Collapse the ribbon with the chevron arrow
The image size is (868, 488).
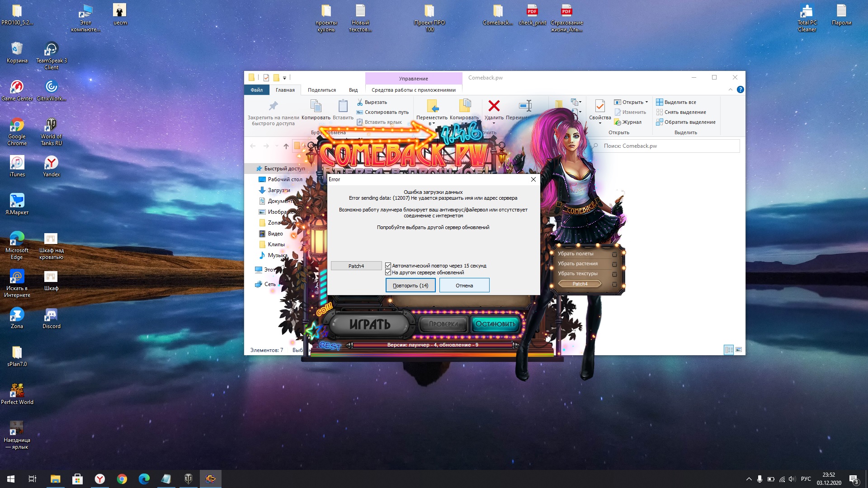730,89
